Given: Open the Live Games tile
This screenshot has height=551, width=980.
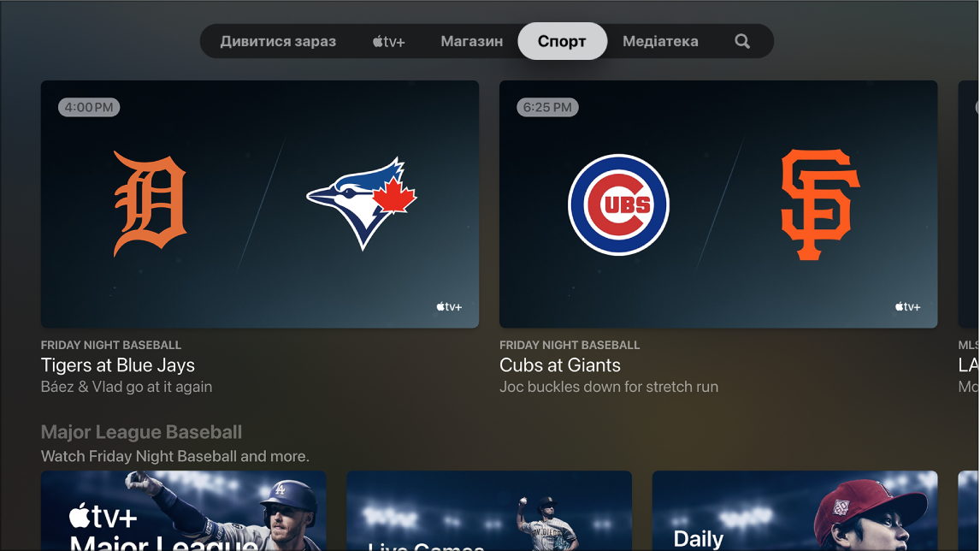Looking at the screenshot, I should (x=489, y=511).
